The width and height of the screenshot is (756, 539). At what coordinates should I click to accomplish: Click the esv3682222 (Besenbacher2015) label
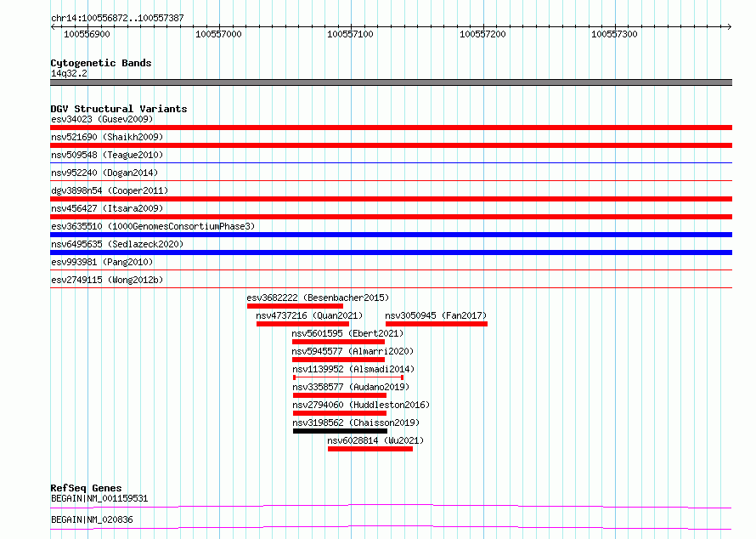pos(318,298)
